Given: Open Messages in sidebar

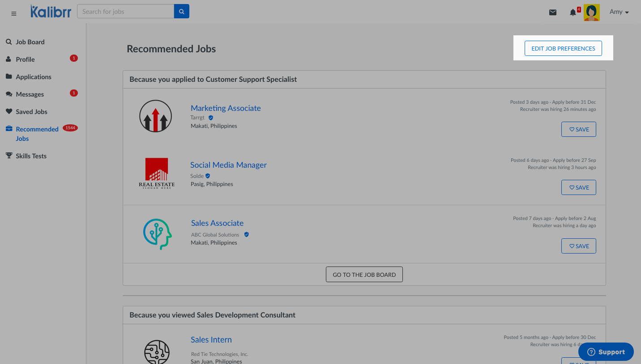Looking at the screenshot, I should click(x=30, y=94).
